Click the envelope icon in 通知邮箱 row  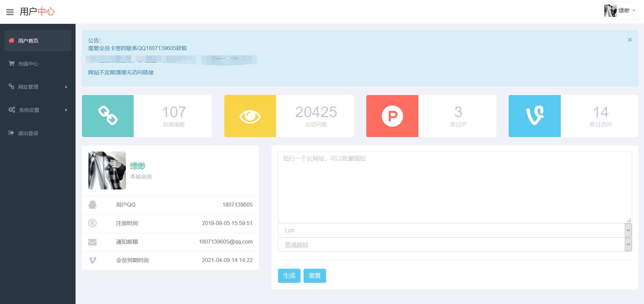coord(92,242)
